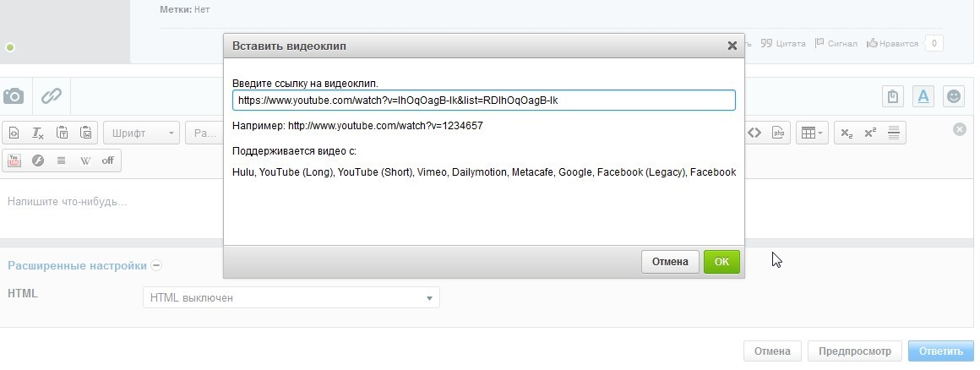Image resolution: width=980 pixels, height=370 pixels.
Task: Toggle subscript formatting
Action: click(847, 133)
